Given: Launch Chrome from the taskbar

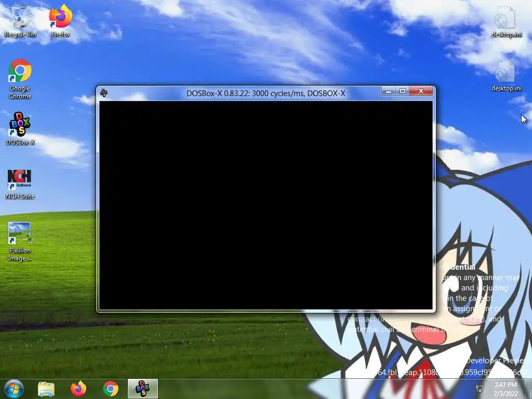Looking at the screenshot, I should point(111,389).
